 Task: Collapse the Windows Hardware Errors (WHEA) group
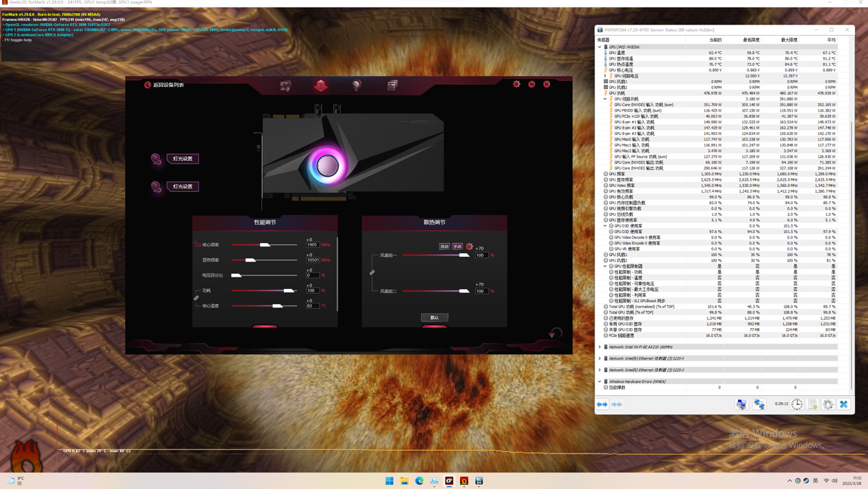(600, 381)
